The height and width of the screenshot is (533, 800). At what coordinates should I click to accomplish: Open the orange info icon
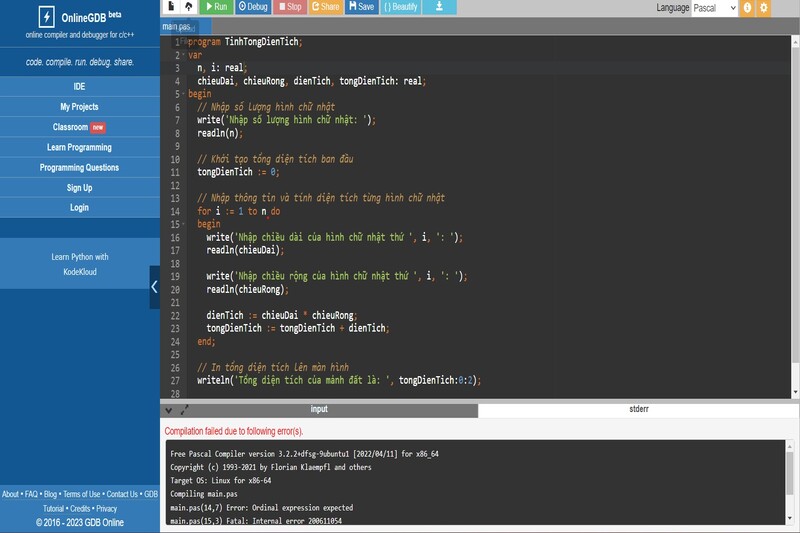pos(748,8)
